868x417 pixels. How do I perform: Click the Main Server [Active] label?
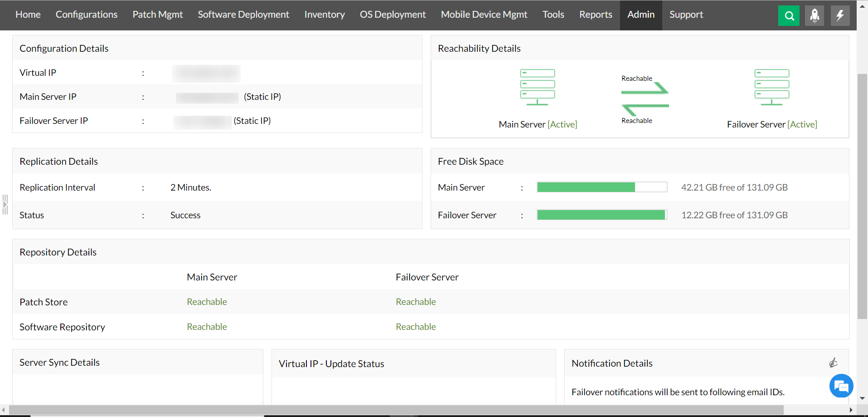point(538,124)
